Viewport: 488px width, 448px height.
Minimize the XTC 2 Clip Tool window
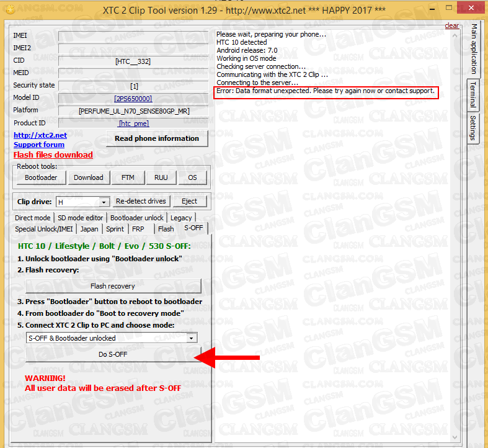432,10
